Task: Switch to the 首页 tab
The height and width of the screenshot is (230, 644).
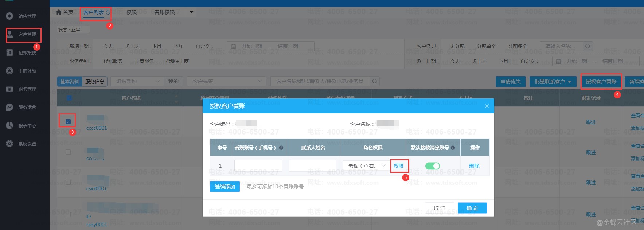Action: (x=65, y=12)
